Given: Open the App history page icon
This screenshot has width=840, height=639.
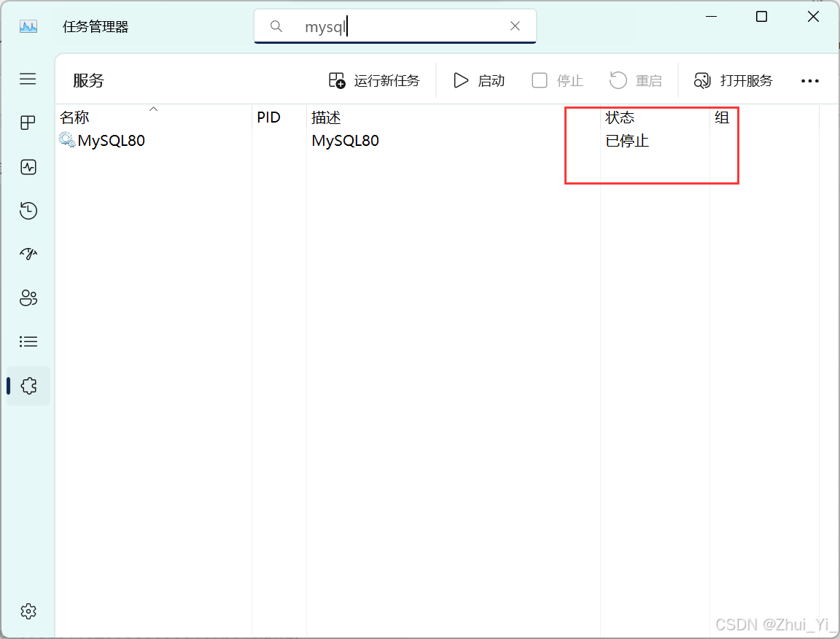Looking at the screenshot, I should click(28, 211).
